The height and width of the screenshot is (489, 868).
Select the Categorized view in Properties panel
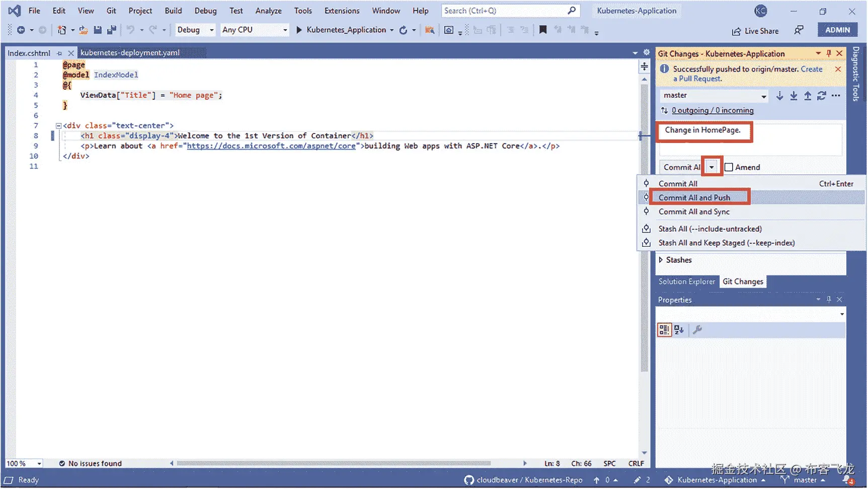(x=664, y=329)
